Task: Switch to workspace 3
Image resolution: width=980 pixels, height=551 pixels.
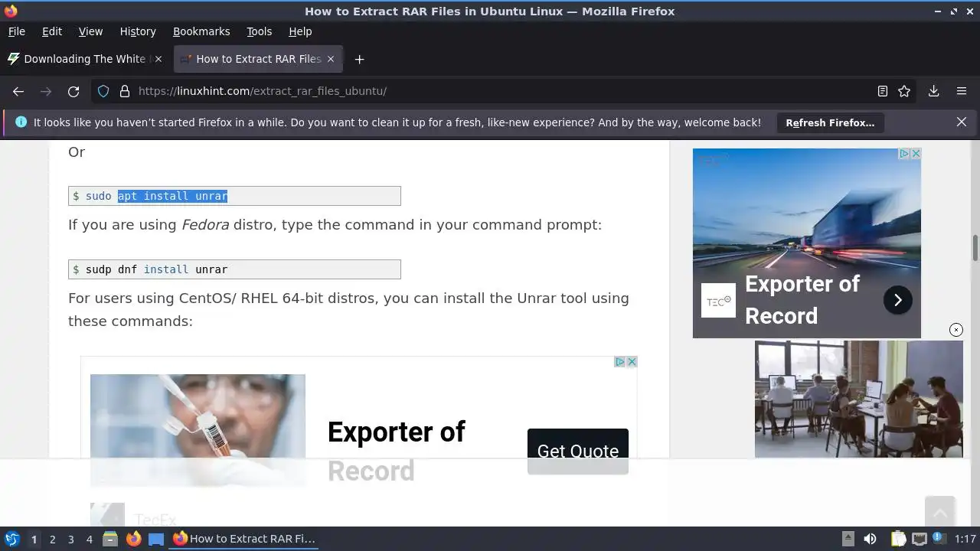Action: [x=71, y=540]
